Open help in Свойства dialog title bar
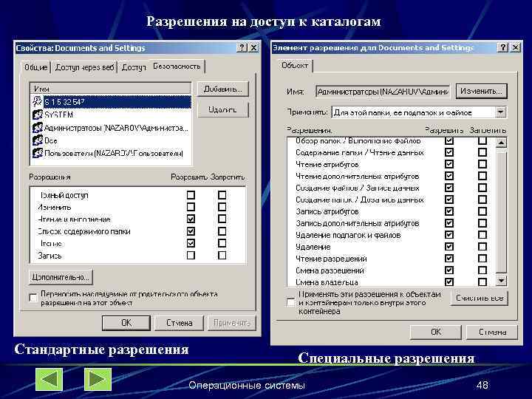Screen dimensions: 532x399 (242, 47)
